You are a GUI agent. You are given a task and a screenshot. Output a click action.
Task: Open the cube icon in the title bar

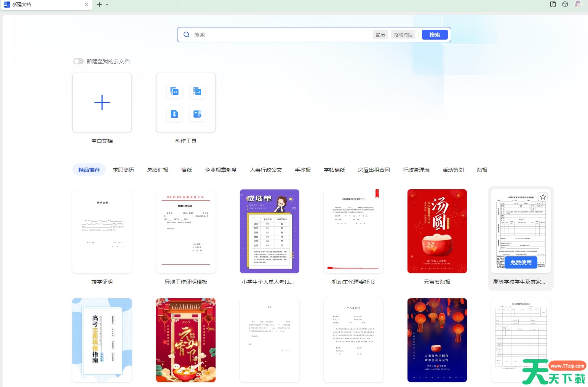coord(565,4)
